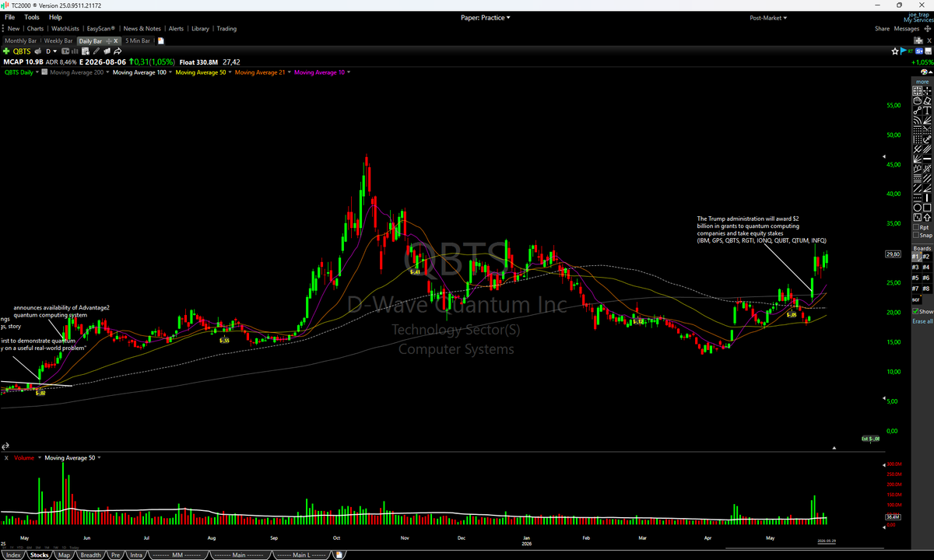The height and width of the screenshot is (560, 934).
Task: Add a new item with the green plus icon
Action: pyautogui.click(x=6, y=51)
